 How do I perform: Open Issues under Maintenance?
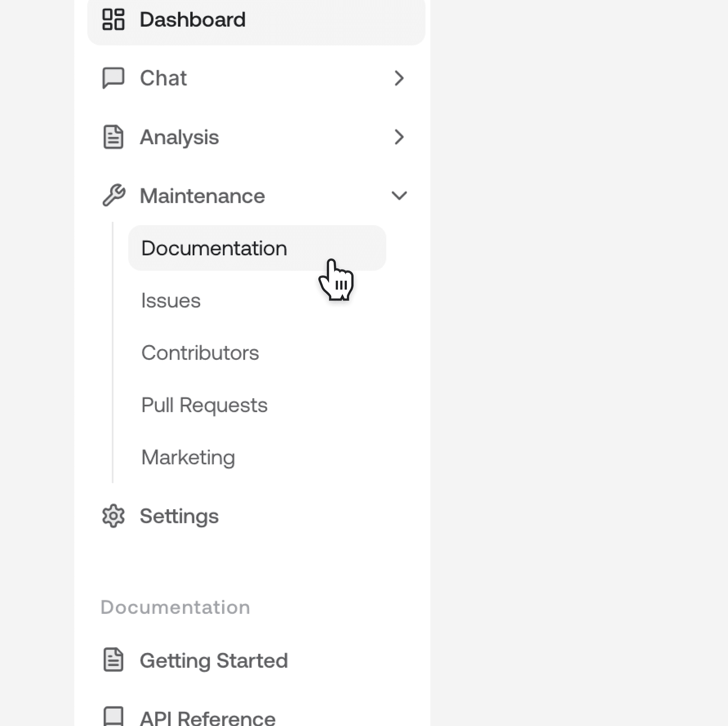click(x=171, y=301)
